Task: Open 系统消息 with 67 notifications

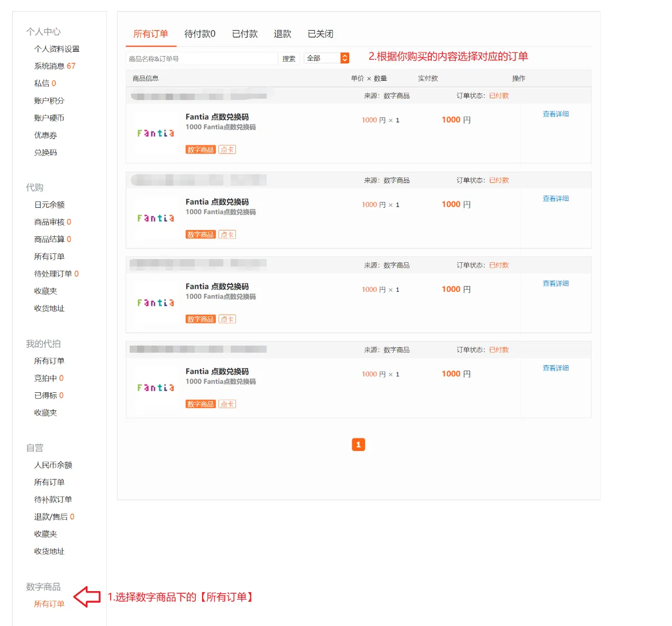Action: pos(55,66)
